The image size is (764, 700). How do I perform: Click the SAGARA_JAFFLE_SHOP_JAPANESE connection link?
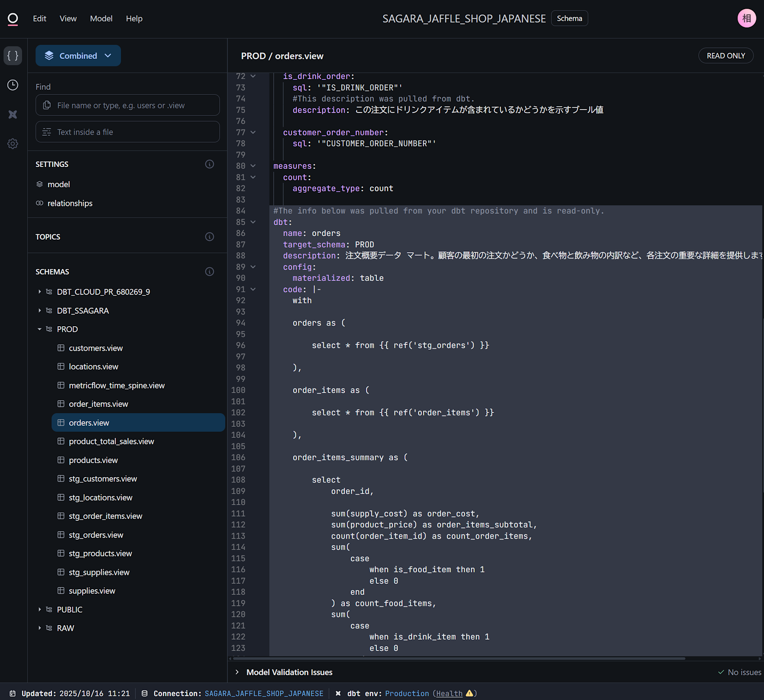point(264,694)
